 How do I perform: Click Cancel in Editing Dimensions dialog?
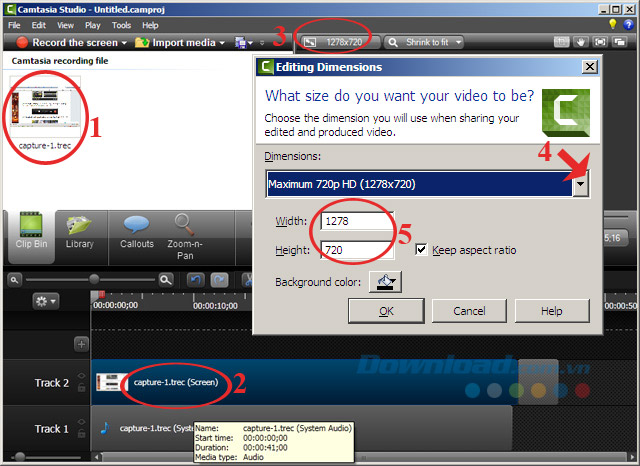coord(469,311)
